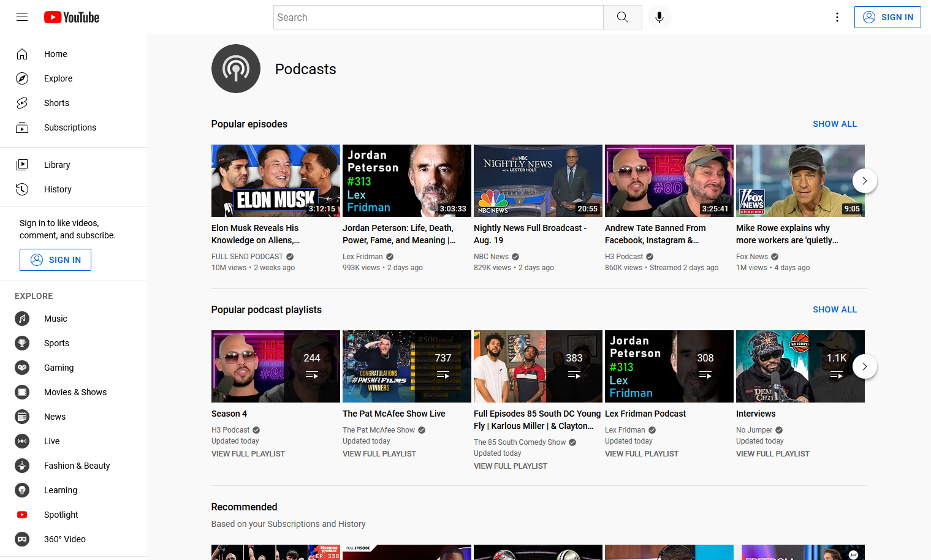
Task: Click into the Search input field
Action: (x=438, y=17)
